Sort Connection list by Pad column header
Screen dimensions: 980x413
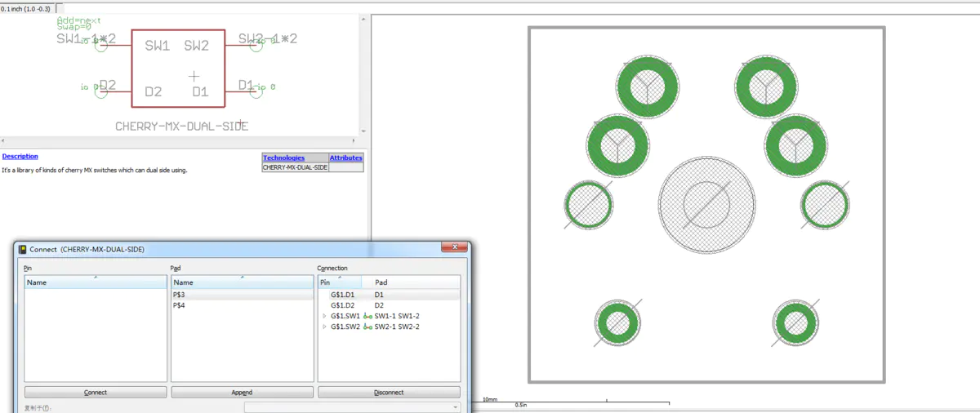point(411,282)
